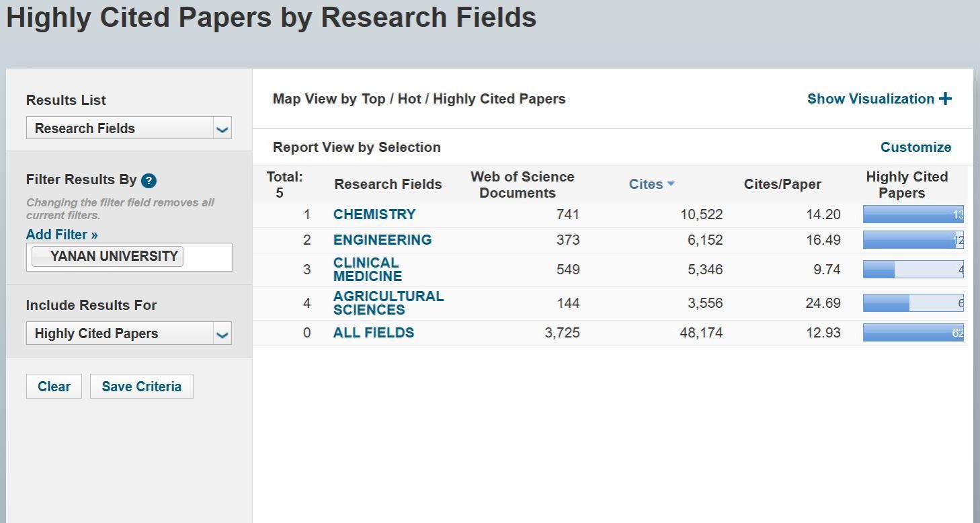The width and height of the screenshot is (980, 523).
Task: Click the Chemistry highly cited papers bar
Action: tap(913, 214)
